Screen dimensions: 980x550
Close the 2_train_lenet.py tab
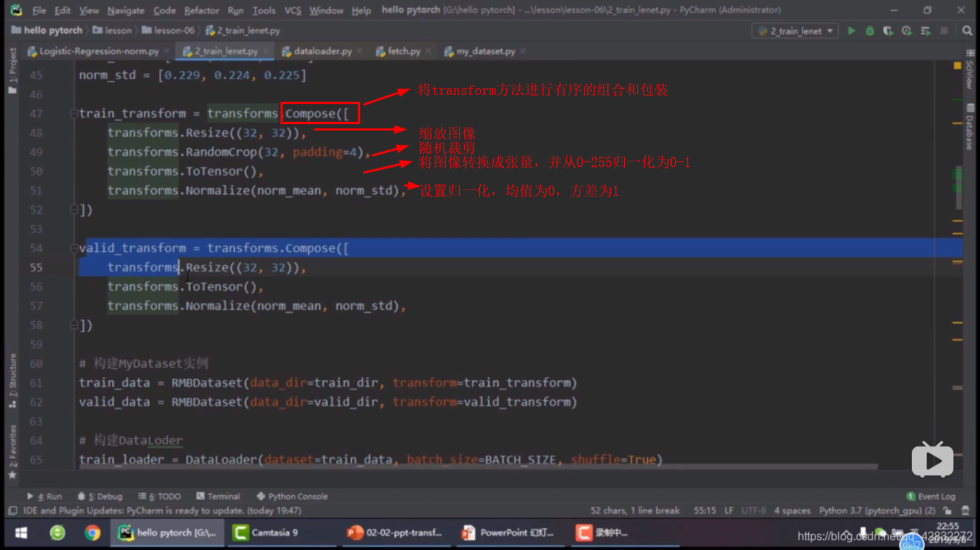tap(266, 51)
